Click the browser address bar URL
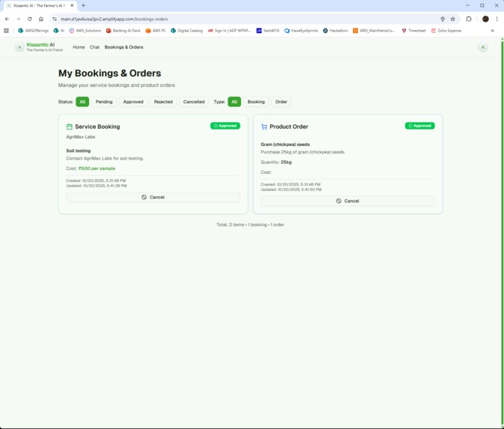Image resolution: width=504 pixels, height=429 pixels. tap(114, 19)
